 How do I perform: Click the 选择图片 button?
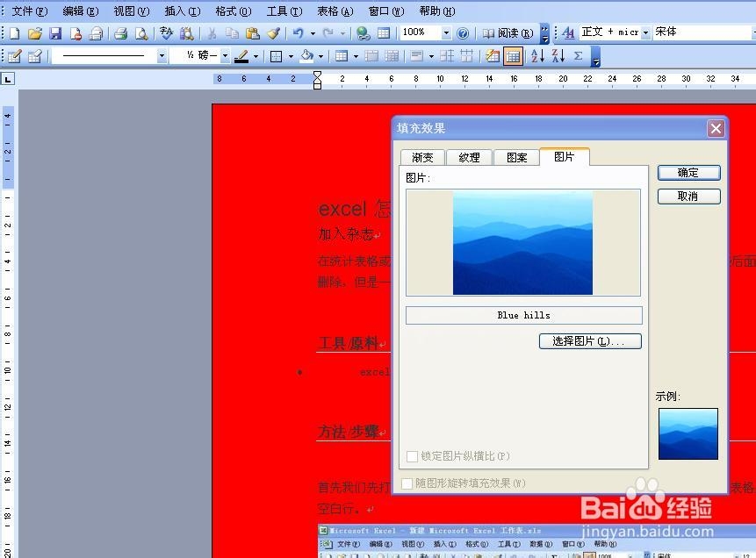click(590, 340)
